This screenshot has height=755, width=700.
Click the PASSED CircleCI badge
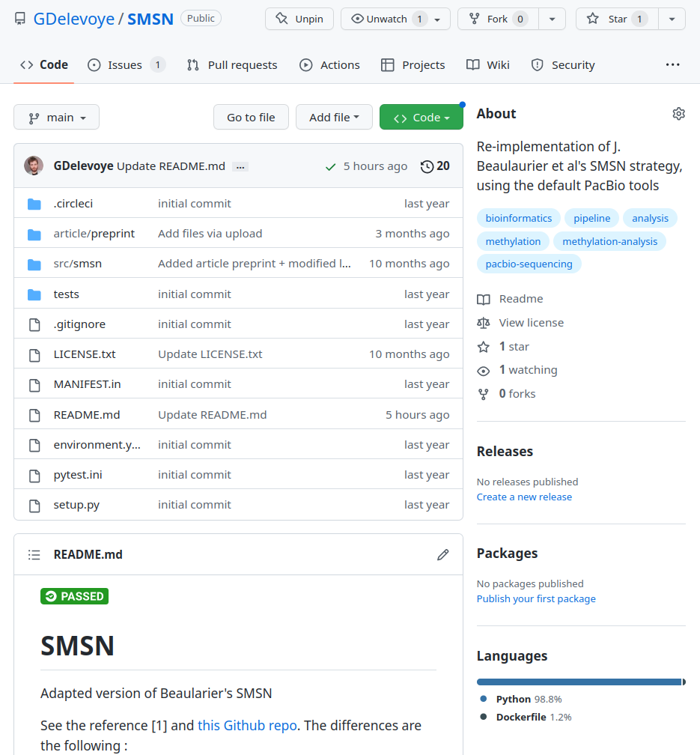75,596
